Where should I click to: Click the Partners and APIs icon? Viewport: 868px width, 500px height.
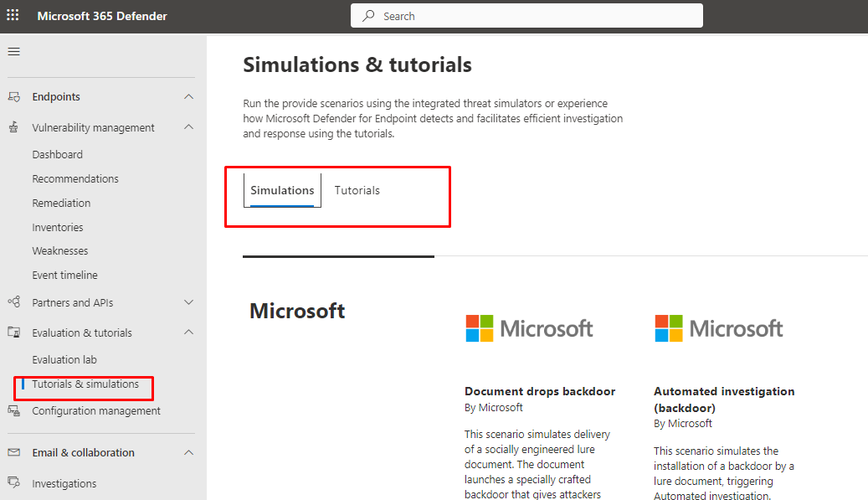[x=13, y=302]
